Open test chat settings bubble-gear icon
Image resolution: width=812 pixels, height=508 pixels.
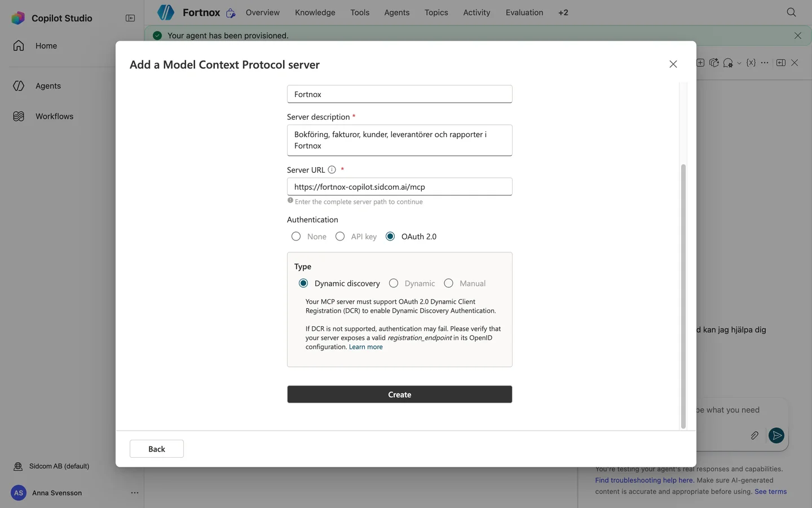point(728,63)
